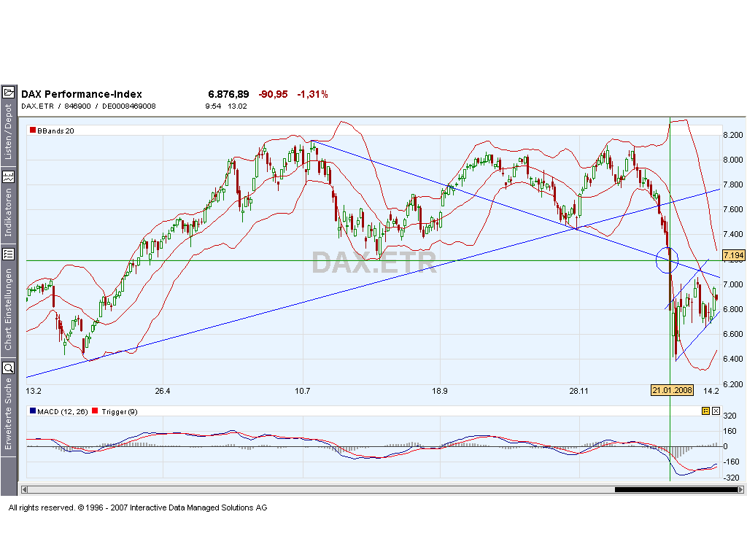Click the BBands 20 label
The width and height of the screenshot is (747, 560).
pyautogui.click(x=55, y=131)
